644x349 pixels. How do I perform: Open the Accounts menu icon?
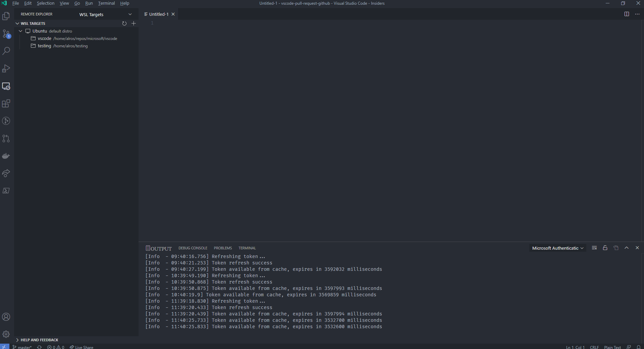tap(6, 317)
